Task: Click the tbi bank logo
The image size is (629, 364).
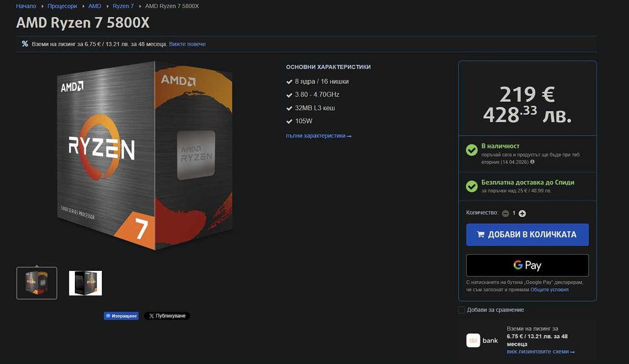Action: 482,340
